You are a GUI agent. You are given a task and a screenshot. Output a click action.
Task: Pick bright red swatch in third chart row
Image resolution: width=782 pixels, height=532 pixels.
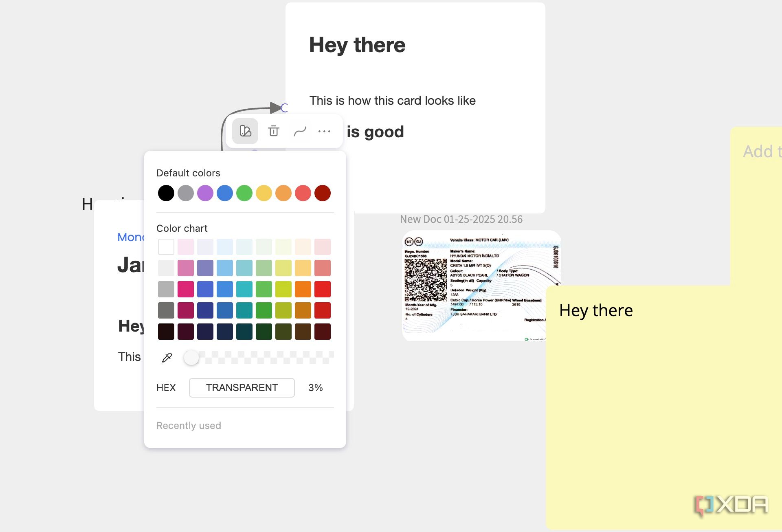pos(323,289)
